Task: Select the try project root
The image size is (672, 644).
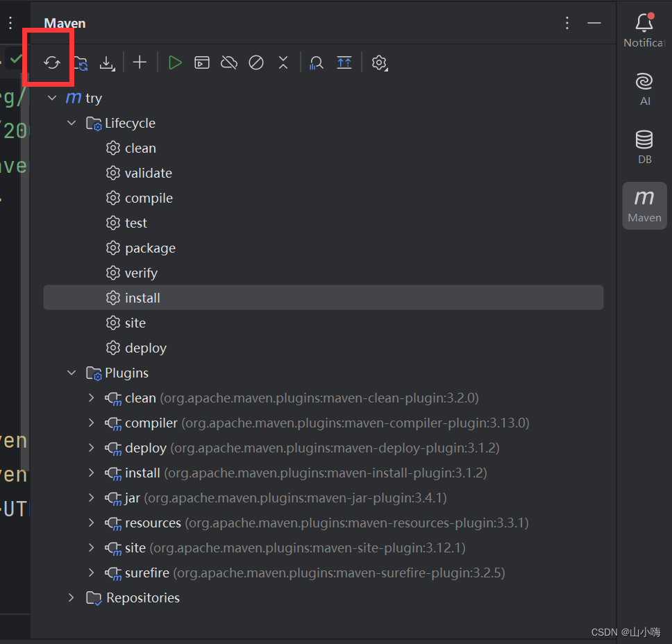Action: (323, 98)
